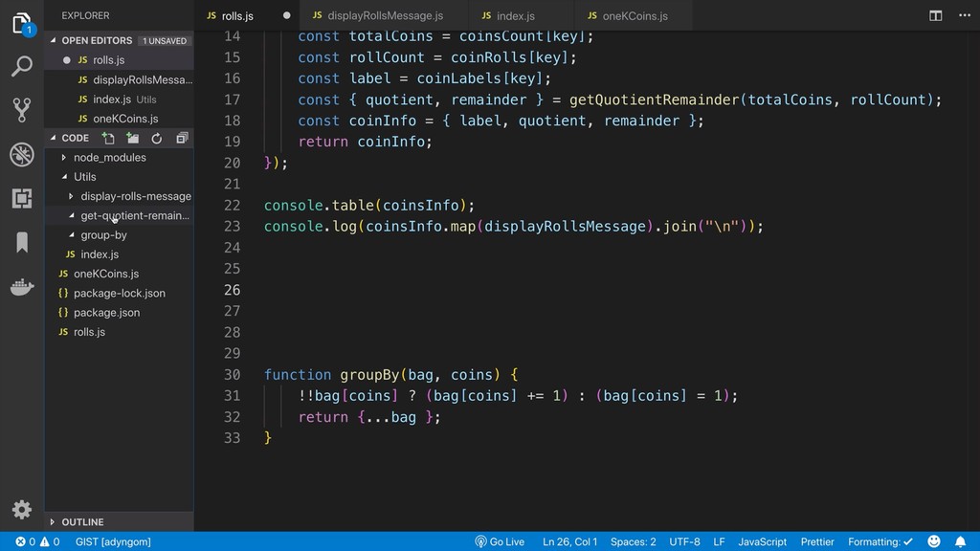The width and height of the screenshot is (980, 551).
Task: Change indentation via Spaces: 2
Action: (634, 541)
